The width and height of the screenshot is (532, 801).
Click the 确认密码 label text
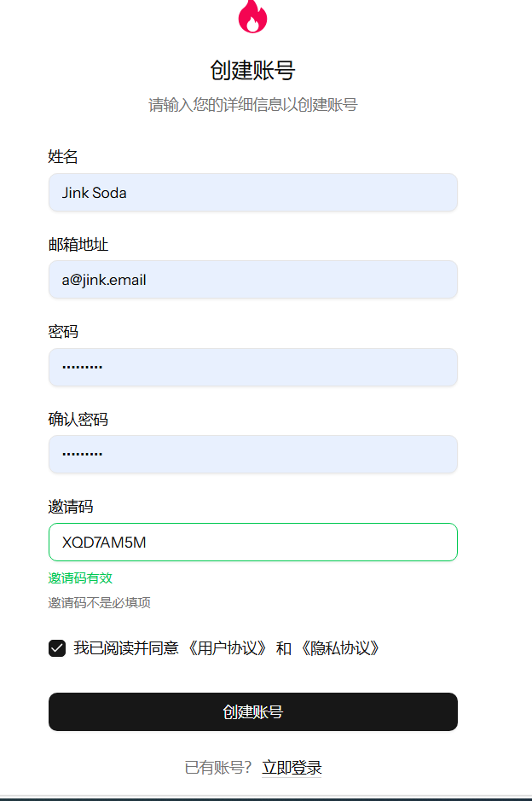(78, 419)
